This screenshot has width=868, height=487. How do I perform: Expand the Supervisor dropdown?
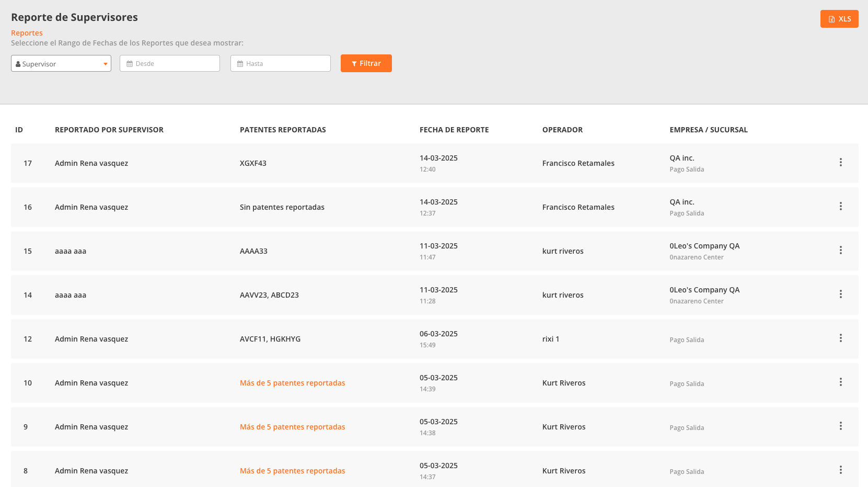pyautogui.click(x=61, y=64)
